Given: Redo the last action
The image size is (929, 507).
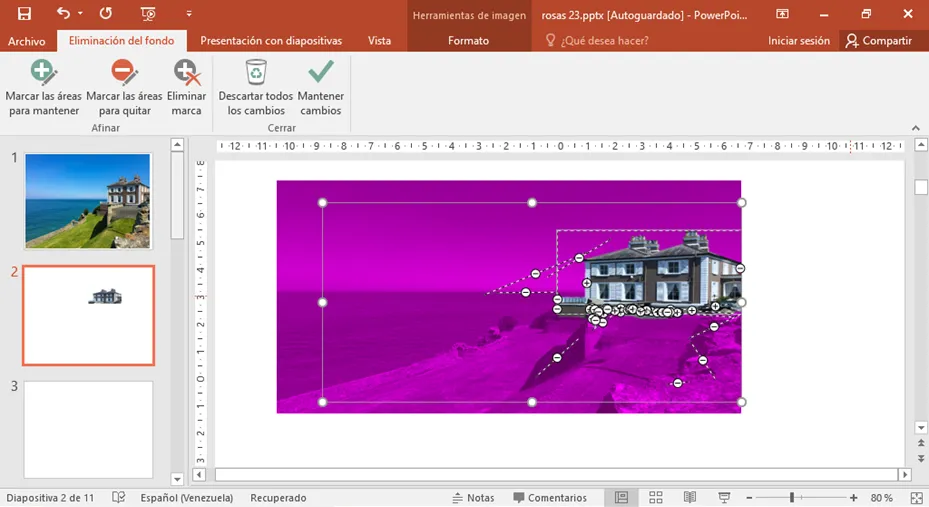Looking at the screenshot, I should [x=106, y=14].
